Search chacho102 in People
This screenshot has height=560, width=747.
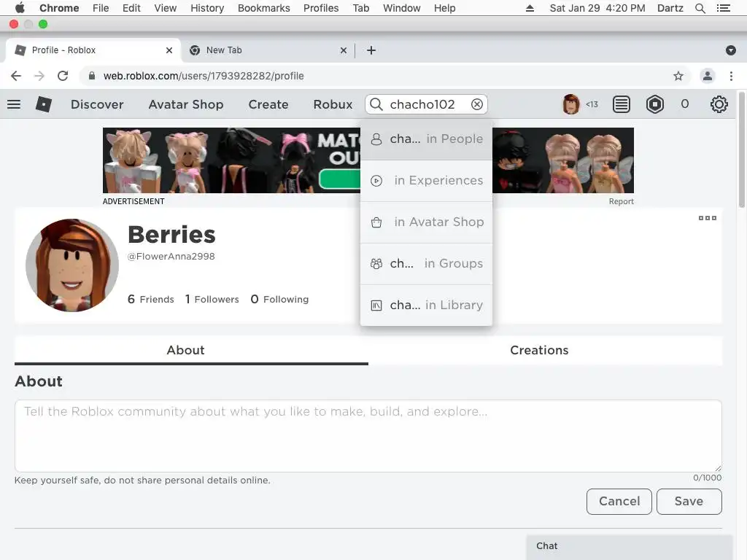[x=426, y=139]
